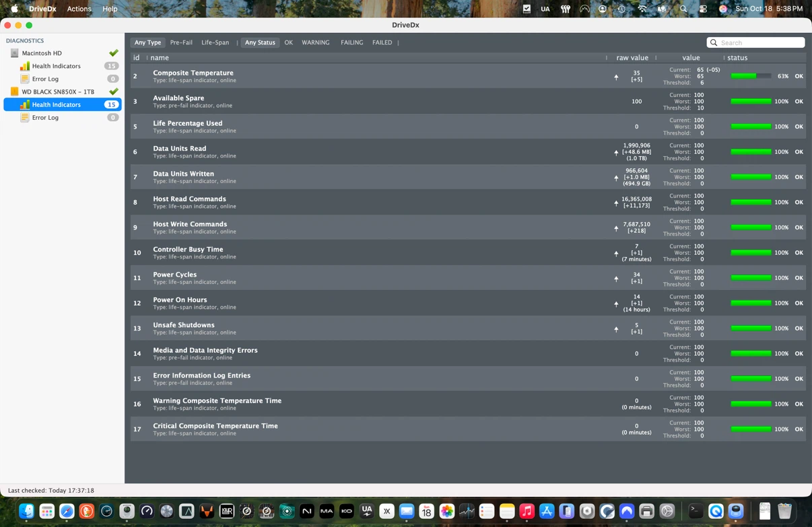
Task: Click the Available Spare 100% health bar
Action: click(x=751, y=102)
